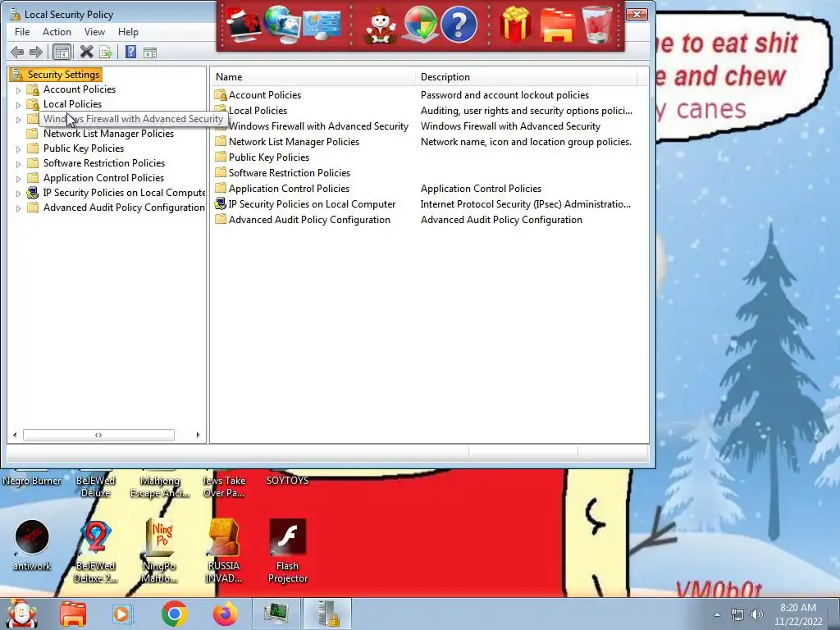Image resolution: width=840 pixels, height=630 pixels.
Task: Open the Help menu
Action: coord(128,32)
